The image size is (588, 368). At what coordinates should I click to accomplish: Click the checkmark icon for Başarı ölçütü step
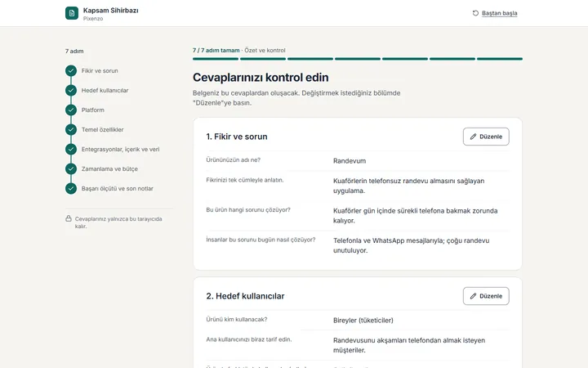pos(71,189)
